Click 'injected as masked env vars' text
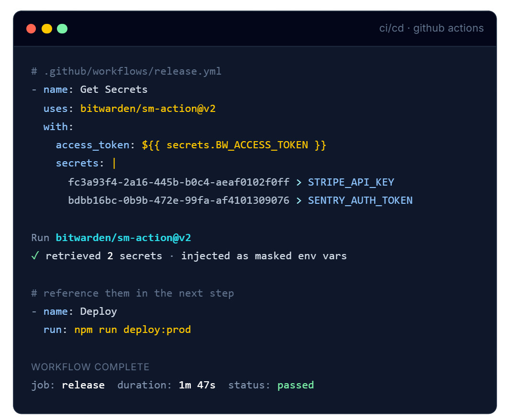Screen dimensions: 509x420 coord(264,256)
